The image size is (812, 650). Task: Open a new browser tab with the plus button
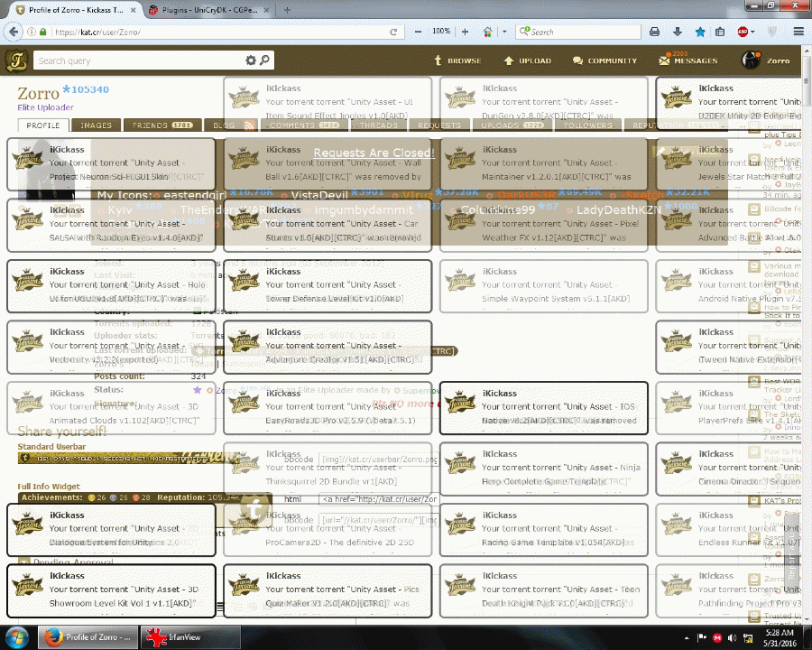click(x=287, y=10)
